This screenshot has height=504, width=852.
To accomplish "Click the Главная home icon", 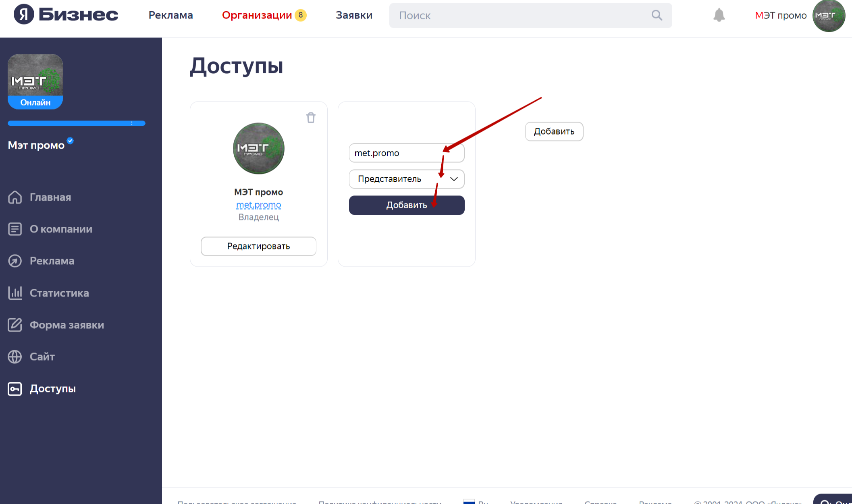I will pyautogui.click(x=15, y=197).
